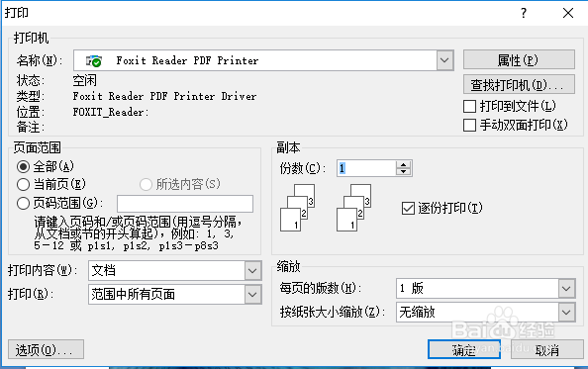Enable the 打印到文件 checkbox
Screen dimensions: 588x369
coord(469,107)
